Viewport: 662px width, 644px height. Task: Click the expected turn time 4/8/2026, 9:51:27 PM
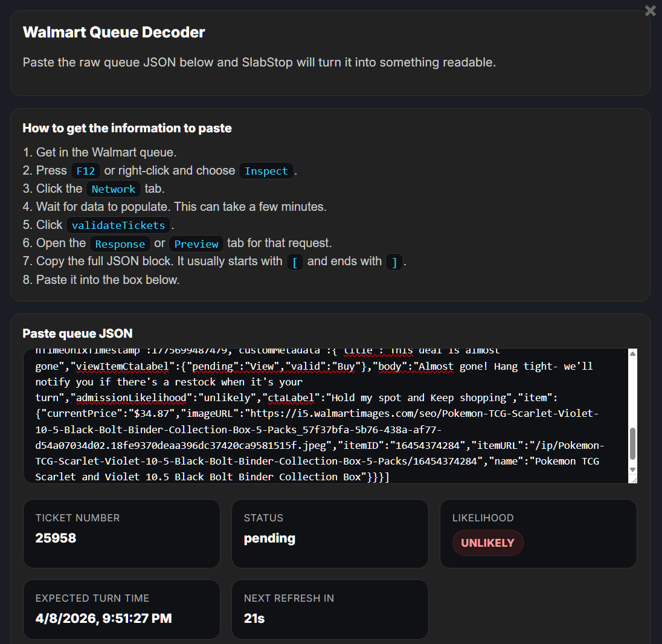pos(103,618)
